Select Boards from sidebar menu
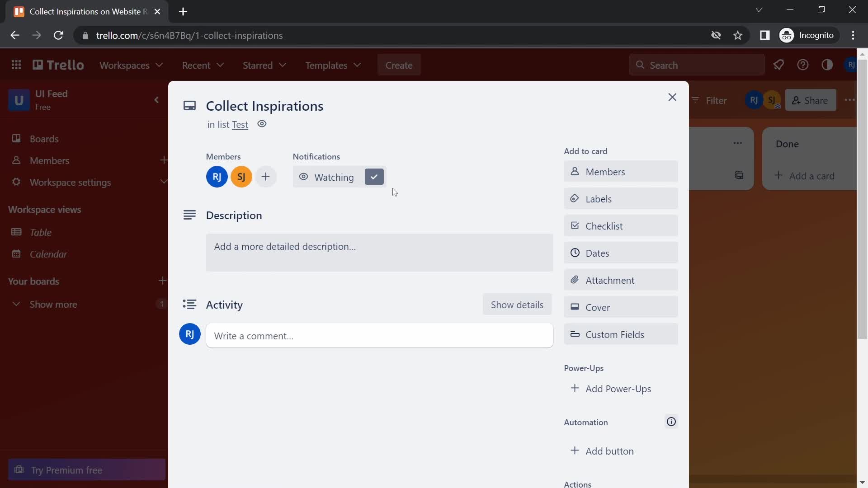The height and width of the screenshot is (488, 868). click(x=45, y=138)
